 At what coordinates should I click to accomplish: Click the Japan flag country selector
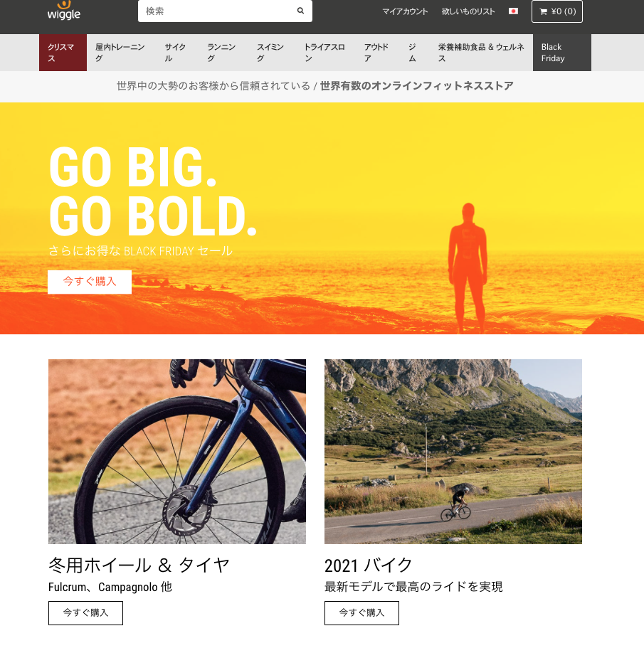513,11
